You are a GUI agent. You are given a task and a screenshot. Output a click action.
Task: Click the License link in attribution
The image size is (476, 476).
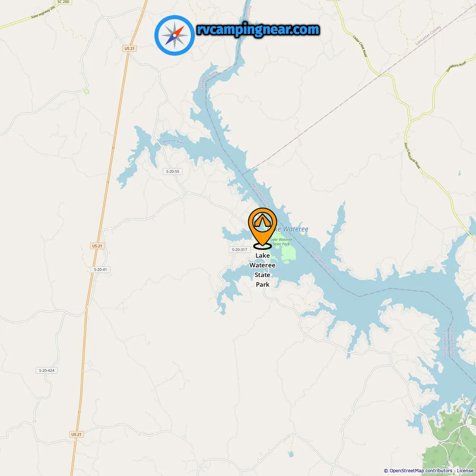(x=465, y=470)
